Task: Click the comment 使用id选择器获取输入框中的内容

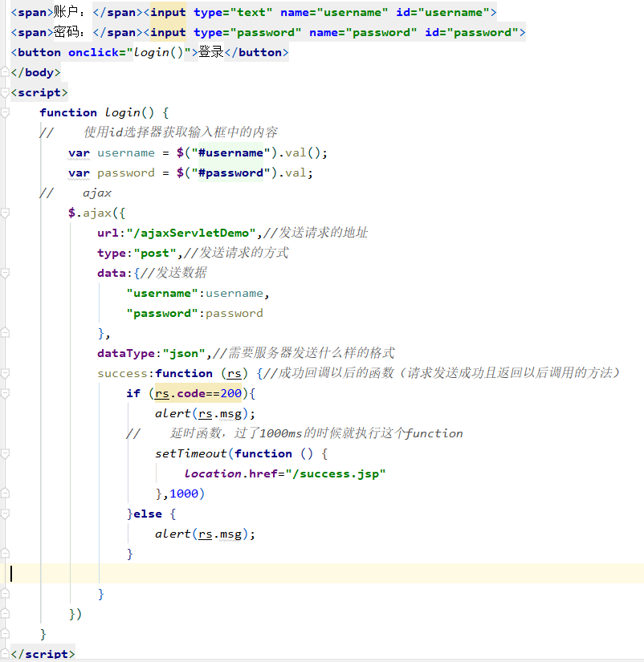Action: (x=180, y=132)
